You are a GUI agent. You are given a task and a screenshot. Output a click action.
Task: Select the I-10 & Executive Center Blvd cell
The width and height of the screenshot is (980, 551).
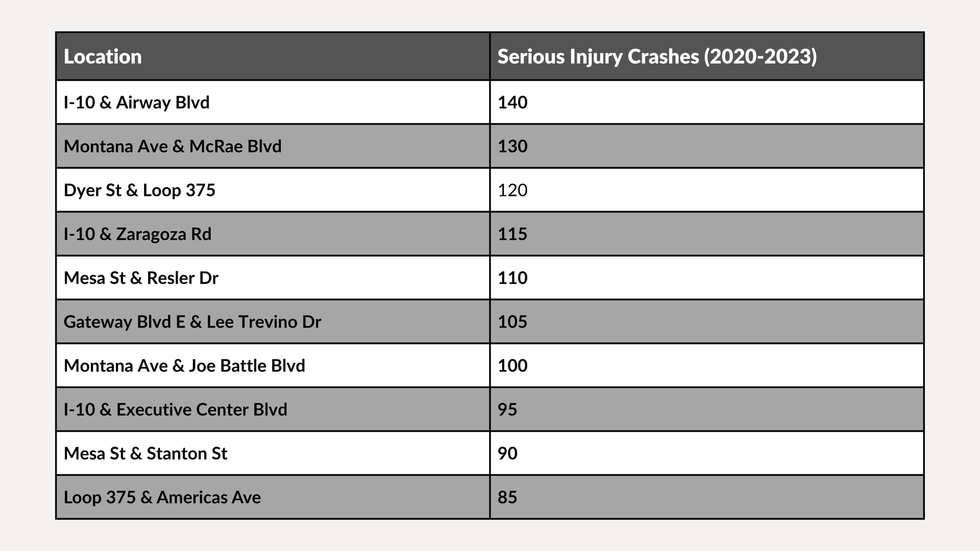tap(273, 409)
